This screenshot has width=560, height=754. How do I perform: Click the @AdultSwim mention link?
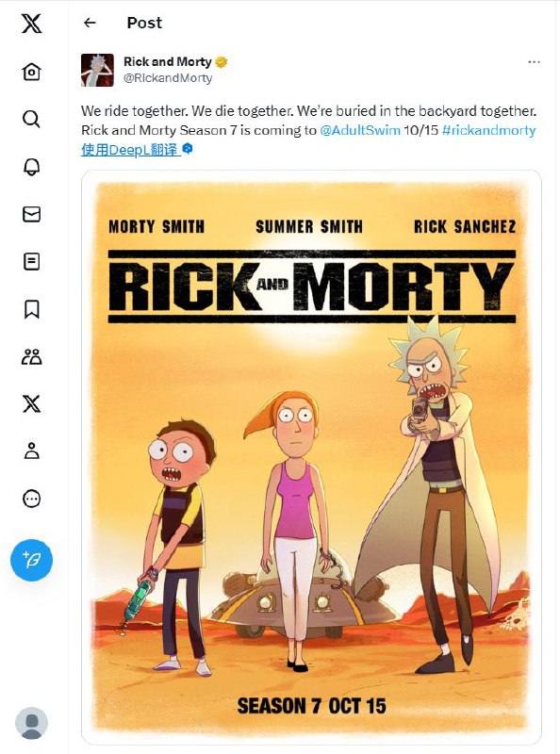[360, 130]
